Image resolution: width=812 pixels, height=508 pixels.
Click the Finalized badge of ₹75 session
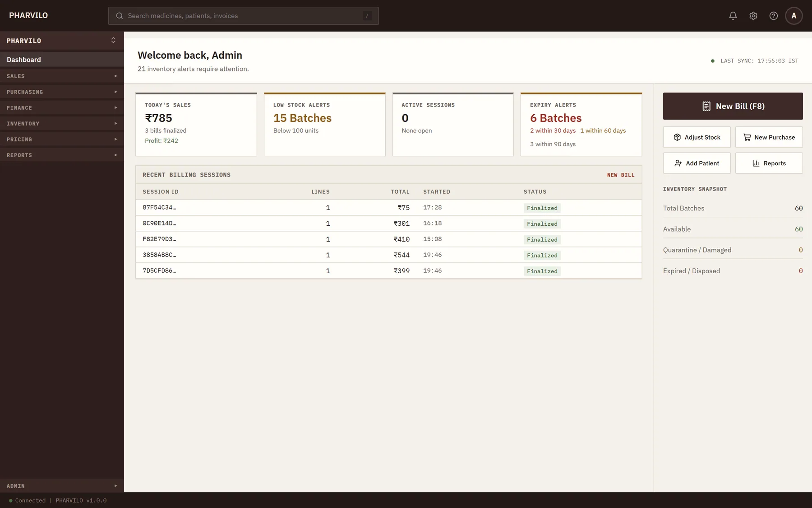(x=542, y=208)
